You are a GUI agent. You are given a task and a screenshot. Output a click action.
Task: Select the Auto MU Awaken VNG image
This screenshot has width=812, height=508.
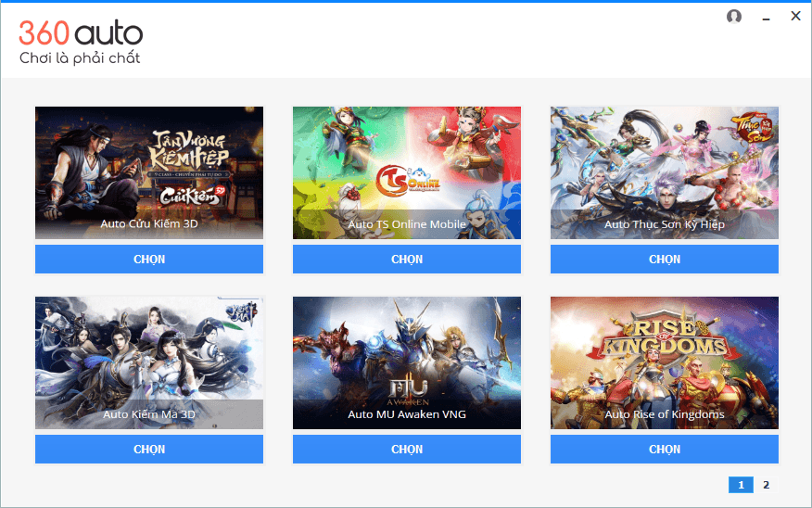[x=407, y=362]
